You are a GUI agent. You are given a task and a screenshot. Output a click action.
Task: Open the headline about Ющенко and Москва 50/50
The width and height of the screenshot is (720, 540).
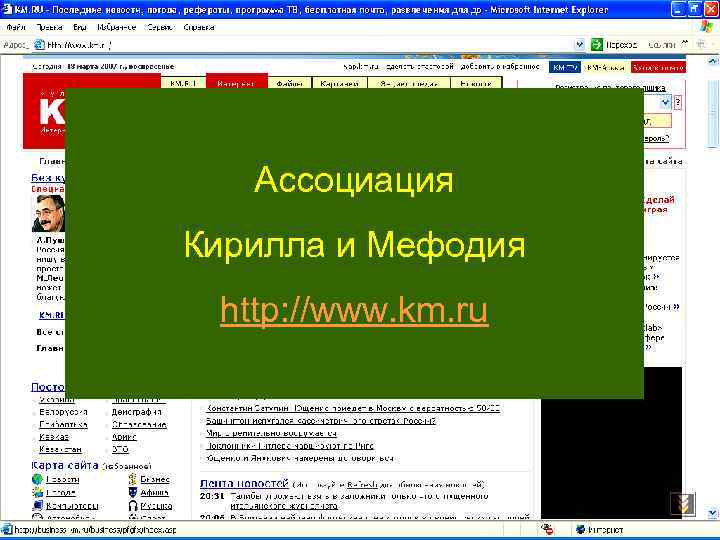[353, 408]
